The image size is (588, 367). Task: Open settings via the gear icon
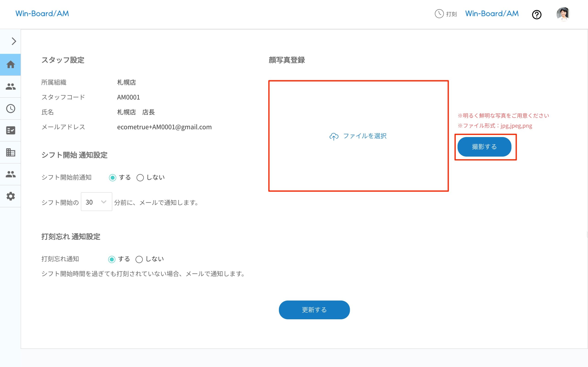click(x=10, y=196)
